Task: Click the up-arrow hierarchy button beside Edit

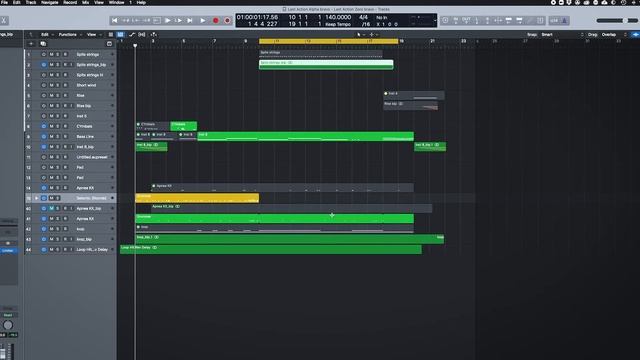Action: point(31,35)
